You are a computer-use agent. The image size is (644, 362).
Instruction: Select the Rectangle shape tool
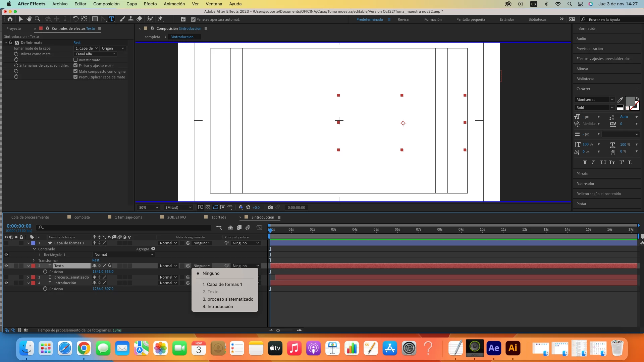point(95,19)
